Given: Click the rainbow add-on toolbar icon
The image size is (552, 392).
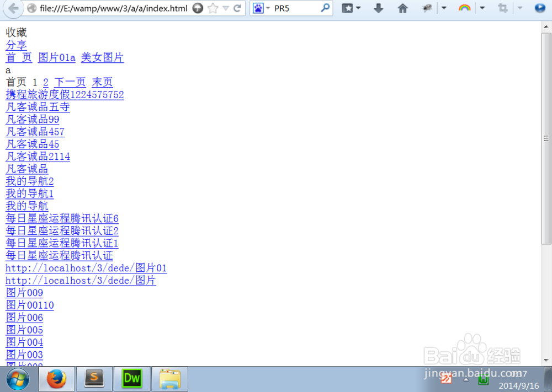Looking at the screenshot, I should pyautogui.click(x=464, y=8).
